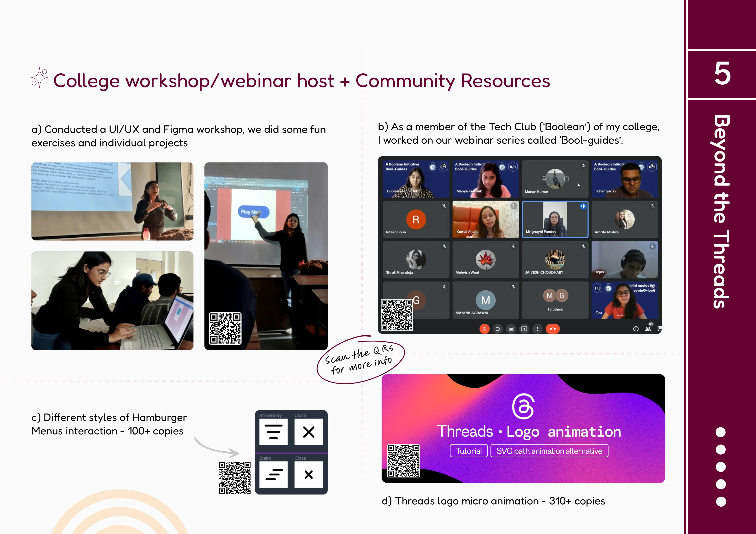Click the Stairs hamburger menu icon
756x534 pixels.
pyautogui.click(x=273, y=474)
